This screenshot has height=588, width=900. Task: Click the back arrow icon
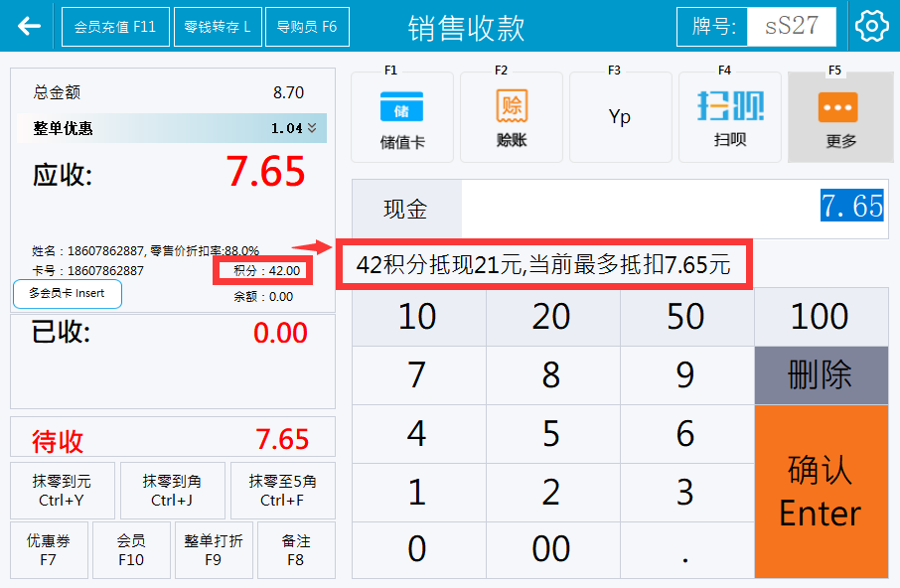[x=29, y=26]
